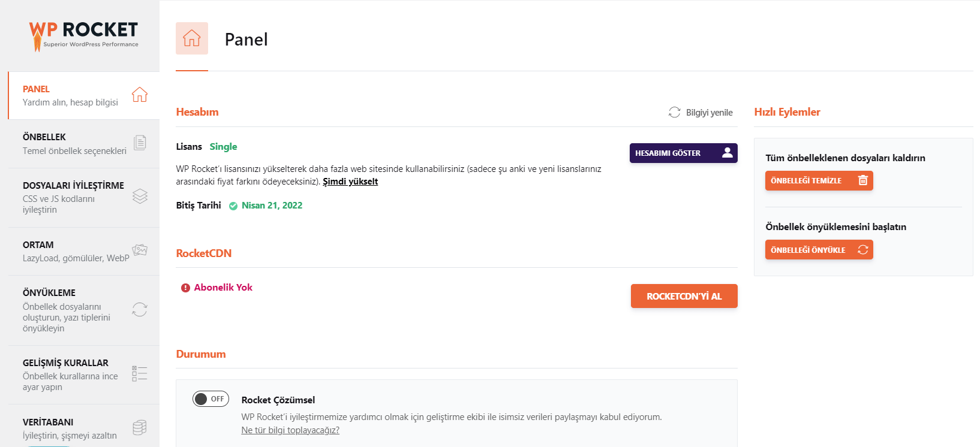Click the layers icon for Dosyaları İyileştirme
Screen dimensions: 980x447
tap(140, 197)
